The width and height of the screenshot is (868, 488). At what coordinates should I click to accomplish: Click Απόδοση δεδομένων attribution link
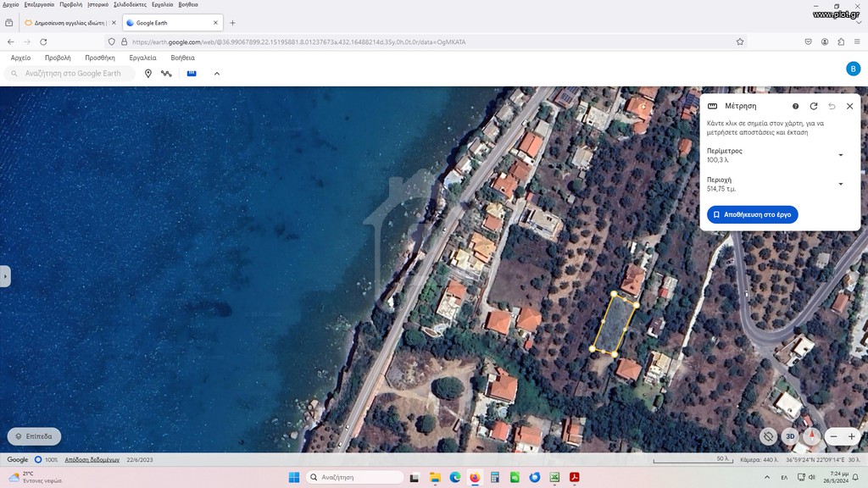point(92,460)
